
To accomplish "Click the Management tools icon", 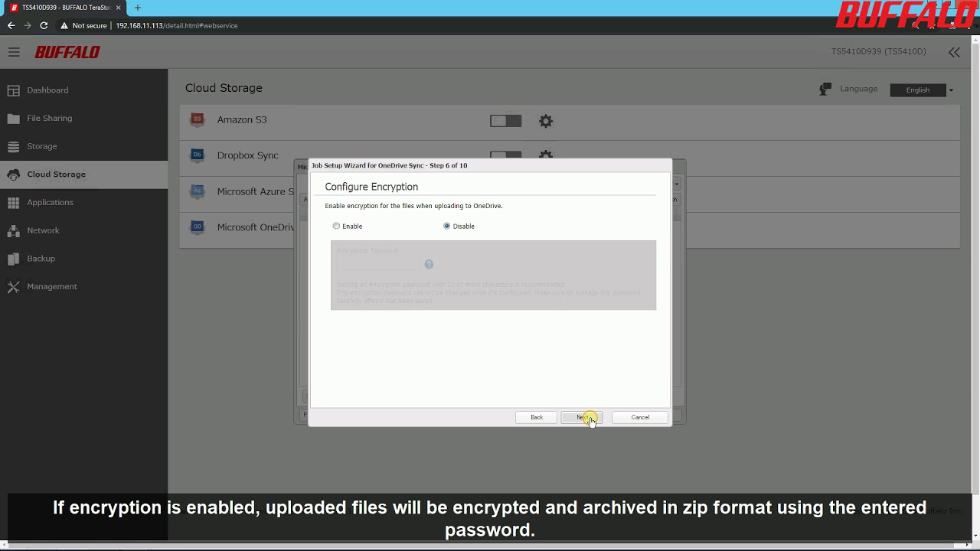I will (x=13, y=287).
